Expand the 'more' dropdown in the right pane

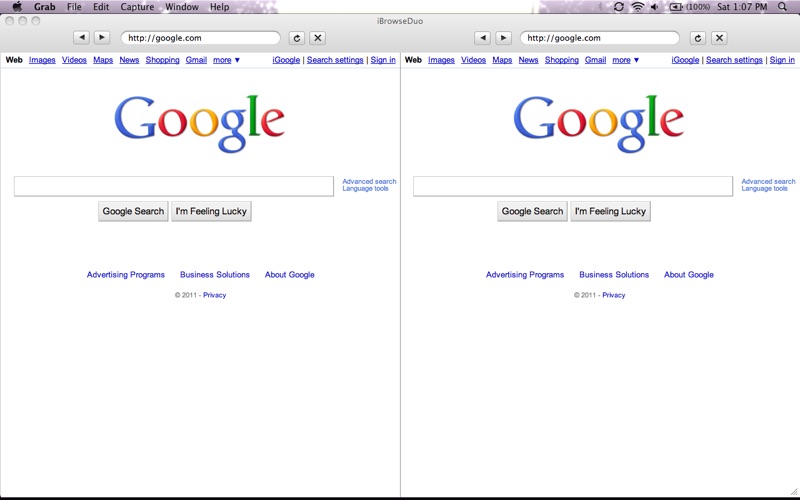pos(625,60)
